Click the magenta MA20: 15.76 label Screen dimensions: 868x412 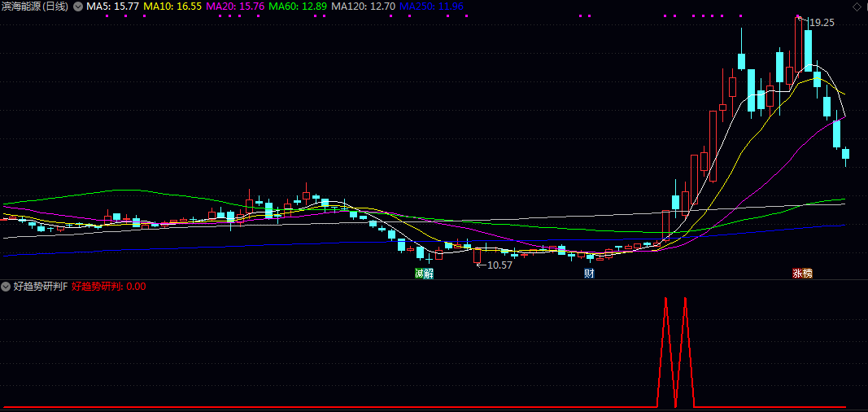click(235, 7)
